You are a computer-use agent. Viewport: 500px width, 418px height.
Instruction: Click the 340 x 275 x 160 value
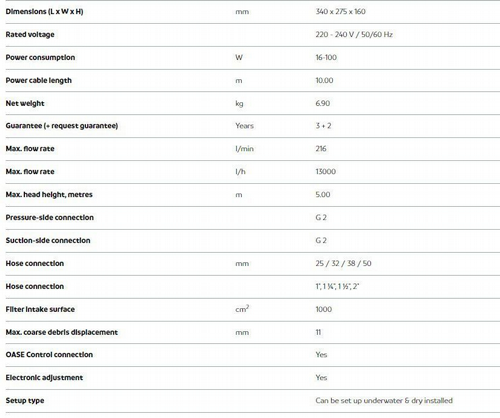pos(340,12)
